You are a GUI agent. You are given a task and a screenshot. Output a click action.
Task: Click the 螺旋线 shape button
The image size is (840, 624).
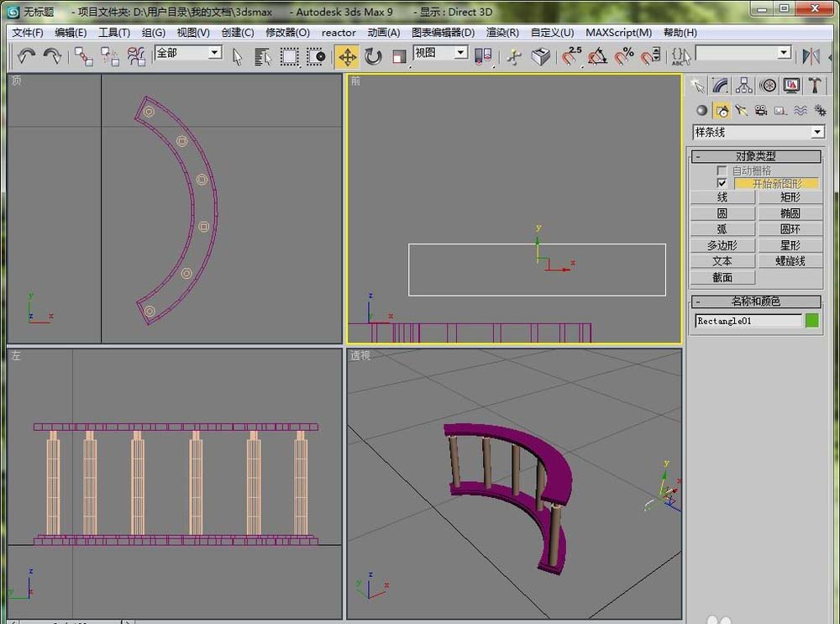point(790,261)
